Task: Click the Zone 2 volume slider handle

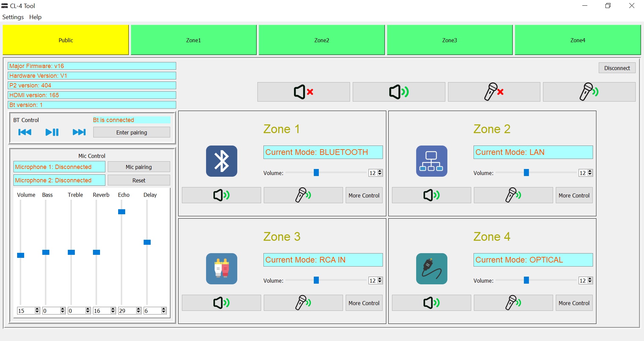Action: [x=526, y=172]
